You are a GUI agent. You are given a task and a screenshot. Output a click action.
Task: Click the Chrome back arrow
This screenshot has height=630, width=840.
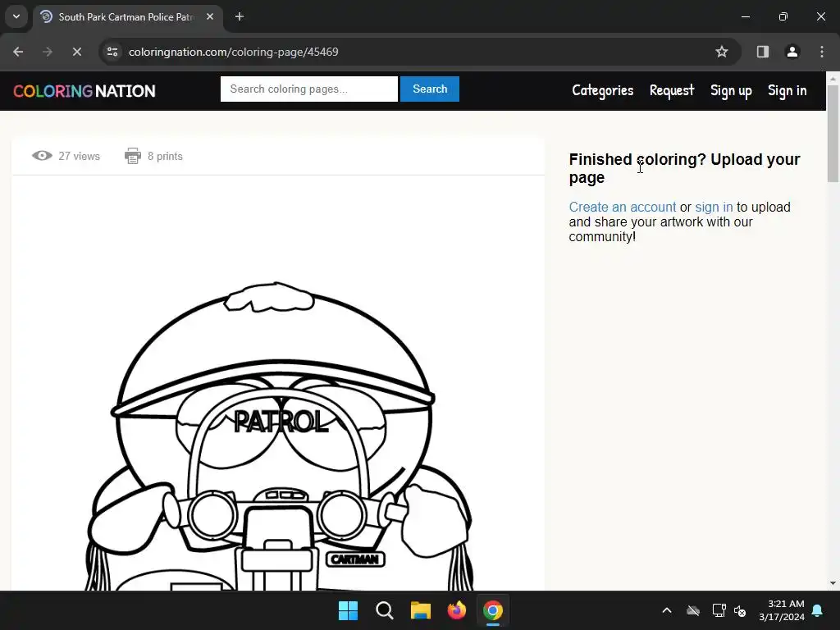pyautogui.click(x=18, y=52)
